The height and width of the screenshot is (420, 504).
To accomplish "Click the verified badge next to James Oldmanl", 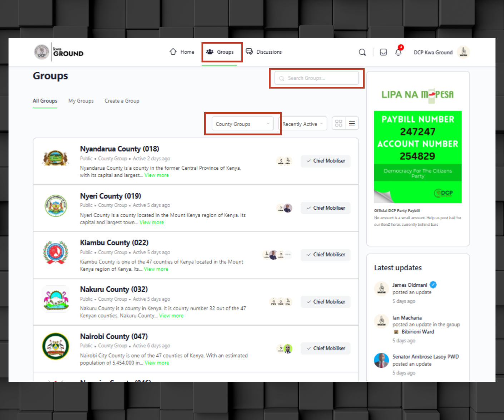I will [433, 285].
